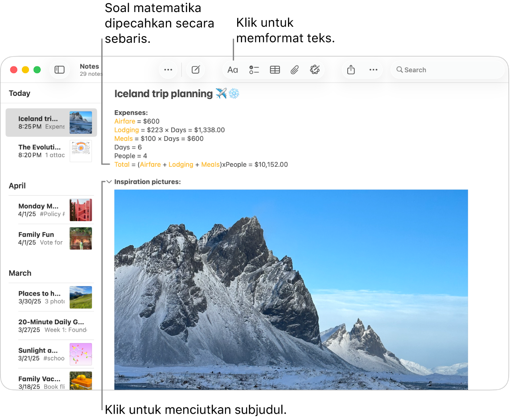510x420 pixels.
Task: Click the Notes folder title
Action: click(90, 66)
